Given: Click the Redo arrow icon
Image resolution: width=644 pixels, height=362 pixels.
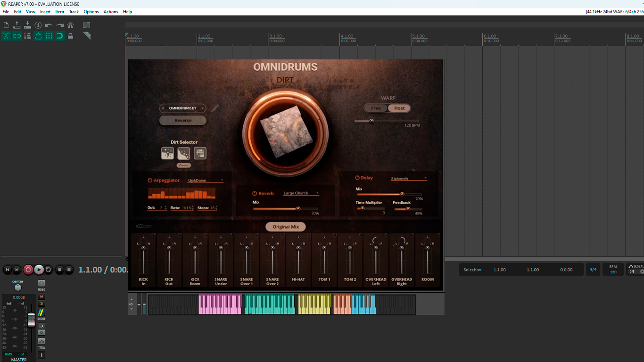Looking at the screenshot, I should [x=60, y=25].
